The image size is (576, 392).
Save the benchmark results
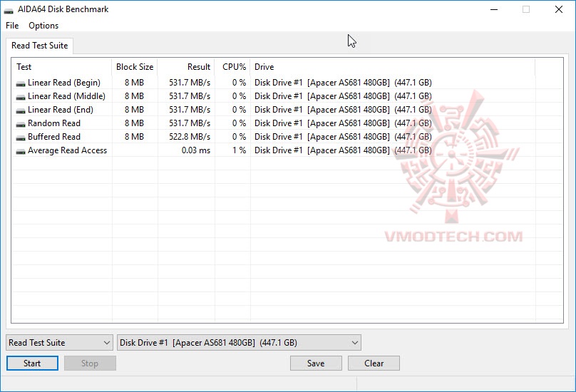316,363
